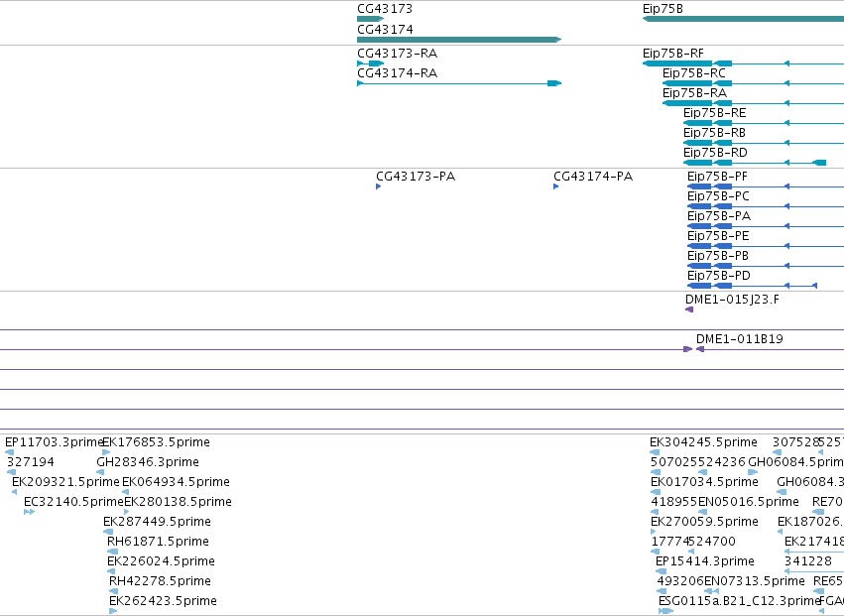This screenshot has height=616, width=844.
Task: Select the CG43173 gene label
Action: click(x=385, y=9)
